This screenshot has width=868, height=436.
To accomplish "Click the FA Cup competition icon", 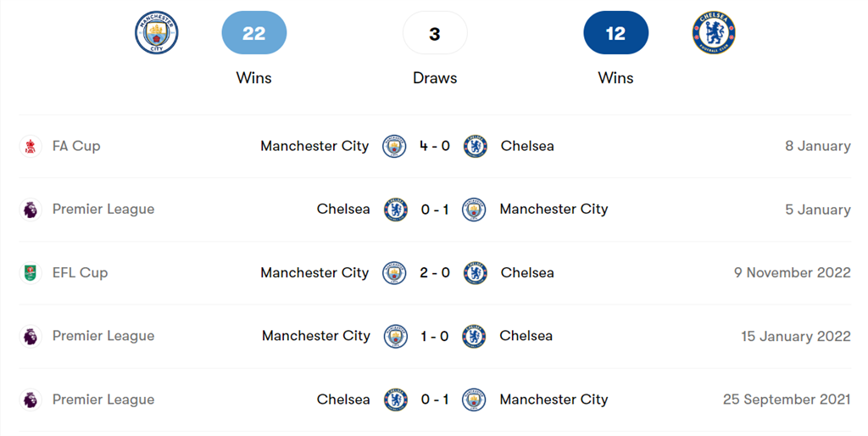I will (x=31, y=146).
